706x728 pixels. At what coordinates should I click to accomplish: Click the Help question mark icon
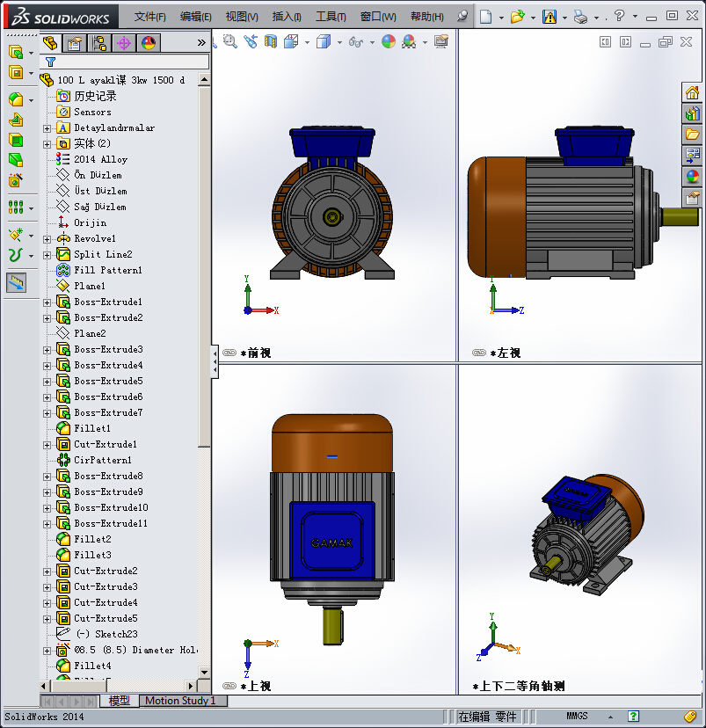pos(619,16)
